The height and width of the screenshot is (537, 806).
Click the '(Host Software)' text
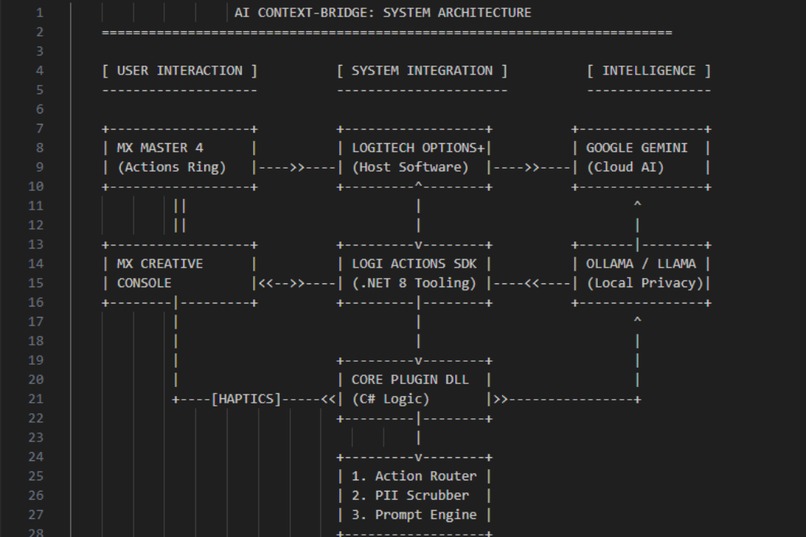410,167
